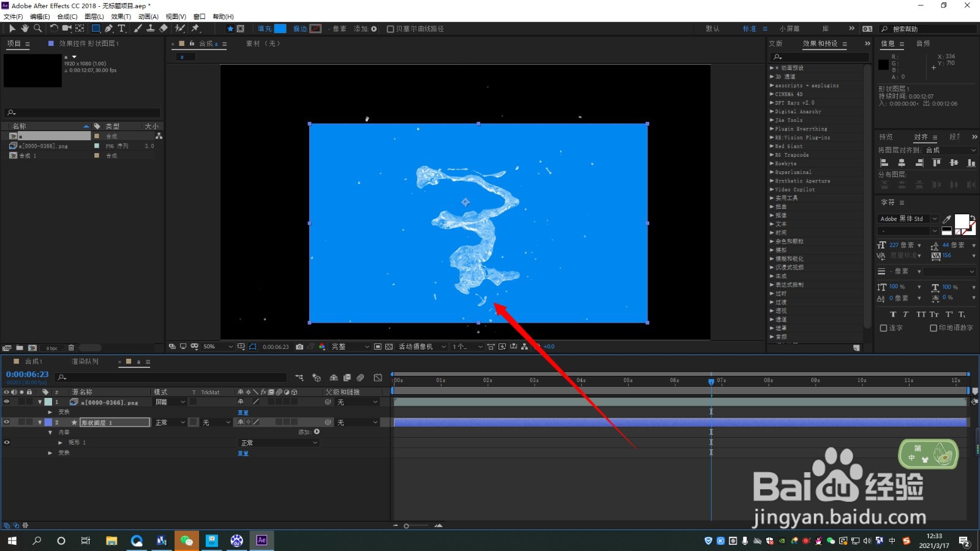Image resolution: width=980 pixels, height=551 pixels.
Task: Switch to the 音频 panel tab
Action: tap(923, 43)
